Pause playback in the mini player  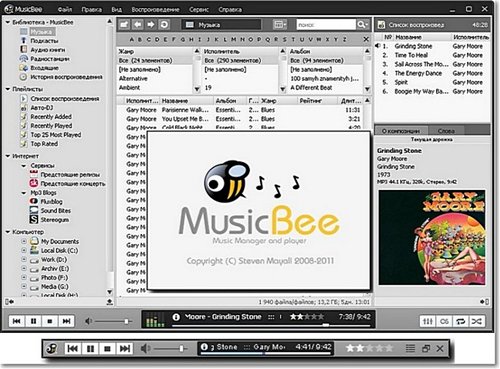(90, 349)
